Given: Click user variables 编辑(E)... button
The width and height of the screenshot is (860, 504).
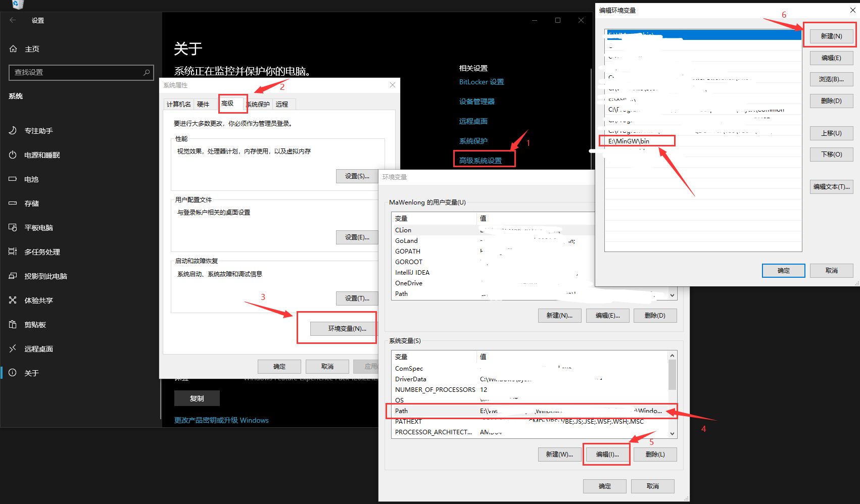Looking at the screenshot, I should 607,316.
